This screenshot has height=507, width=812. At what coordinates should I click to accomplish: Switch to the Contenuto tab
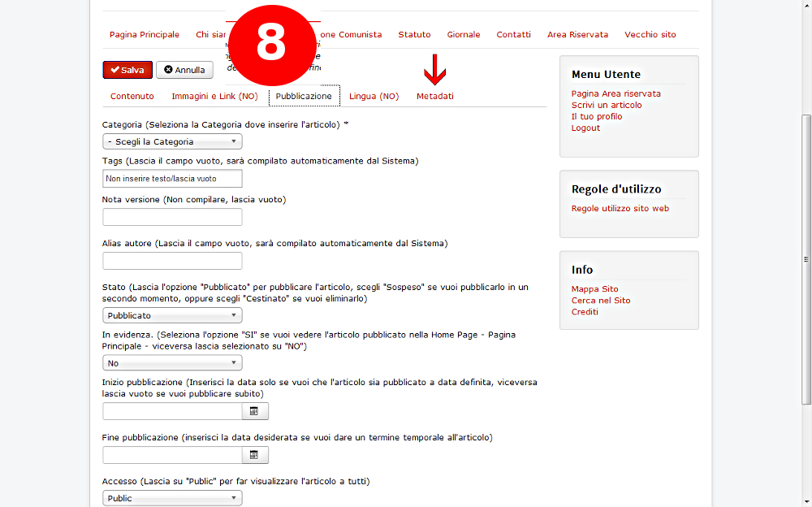click(x=132, y=97)
